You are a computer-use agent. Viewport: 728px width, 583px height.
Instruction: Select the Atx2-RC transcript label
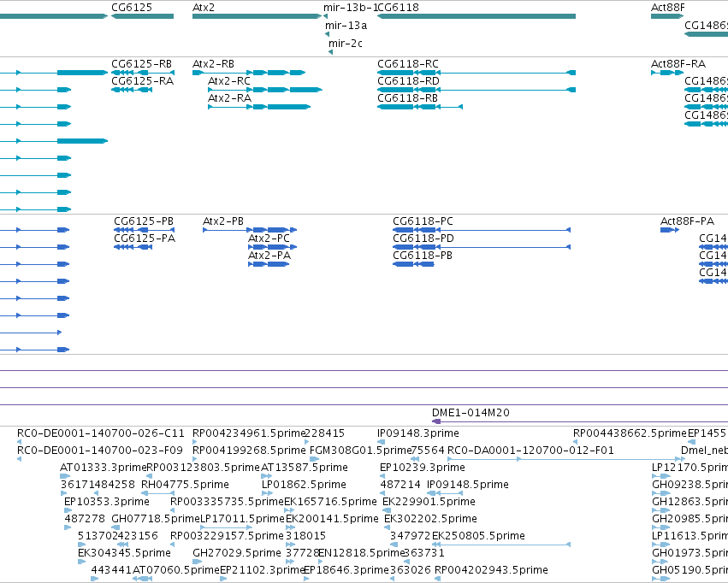point(229,81)
